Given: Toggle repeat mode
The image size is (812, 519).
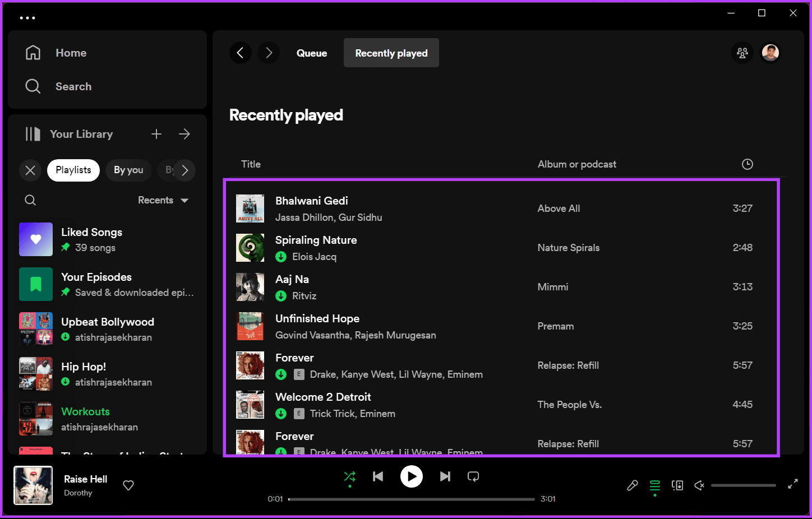Looking at the screenshot, I should 473,476.
